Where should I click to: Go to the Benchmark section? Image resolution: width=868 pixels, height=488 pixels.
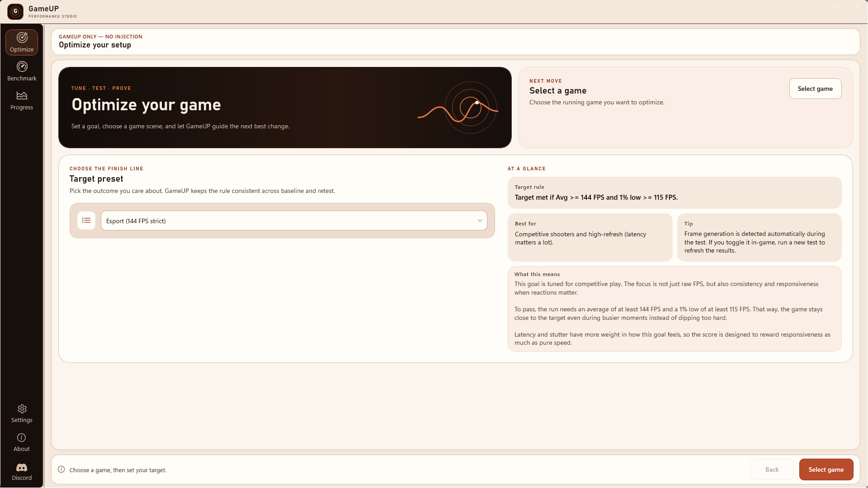point(22,71)
